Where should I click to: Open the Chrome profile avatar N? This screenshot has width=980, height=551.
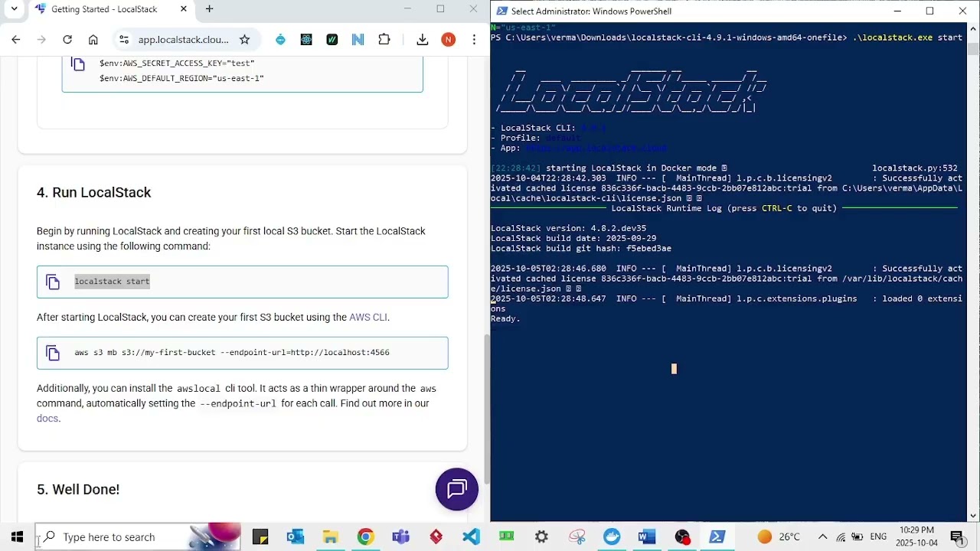(449, 40)
